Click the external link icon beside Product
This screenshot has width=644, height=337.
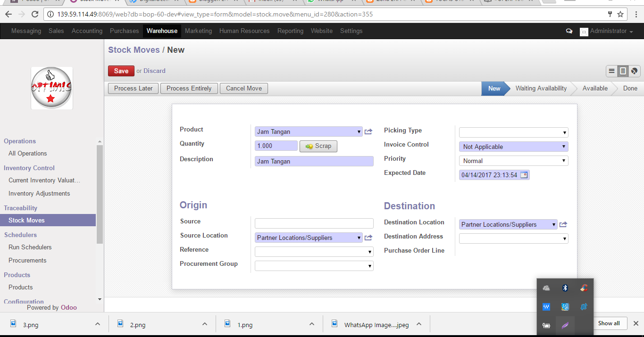pos(368,132)
